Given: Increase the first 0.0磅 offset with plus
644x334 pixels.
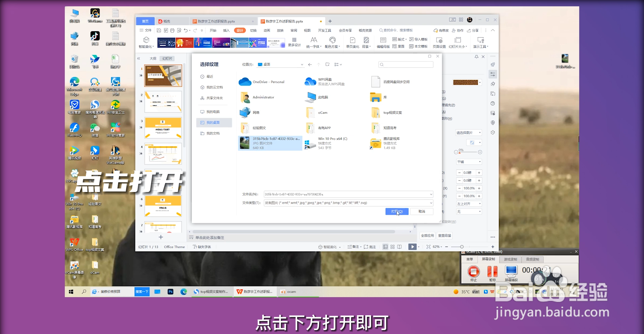Looking at the screenshot, I should pos(479,173).
